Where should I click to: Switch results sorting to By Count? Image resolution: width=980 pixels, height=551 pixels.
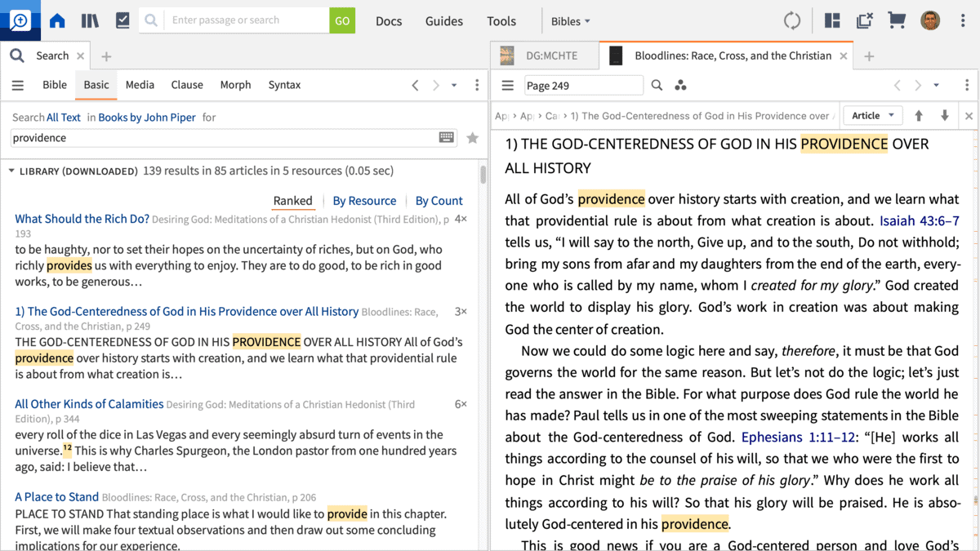tap(439, 201)
